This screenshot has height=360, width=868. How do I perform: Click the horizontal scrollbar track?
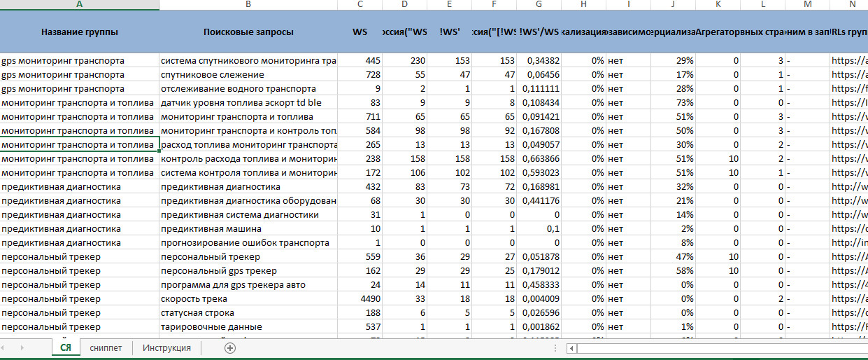(x=724, y=348)
